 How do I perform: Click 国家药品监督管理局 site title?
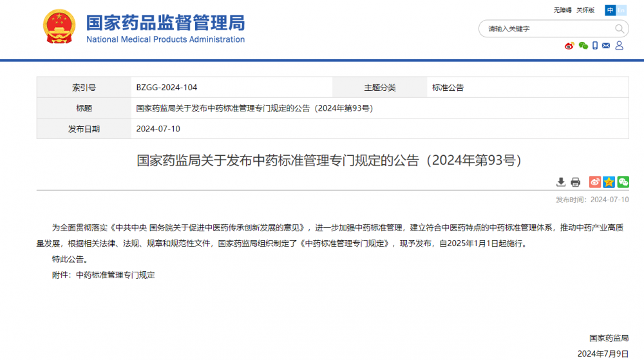click(166, 23)
